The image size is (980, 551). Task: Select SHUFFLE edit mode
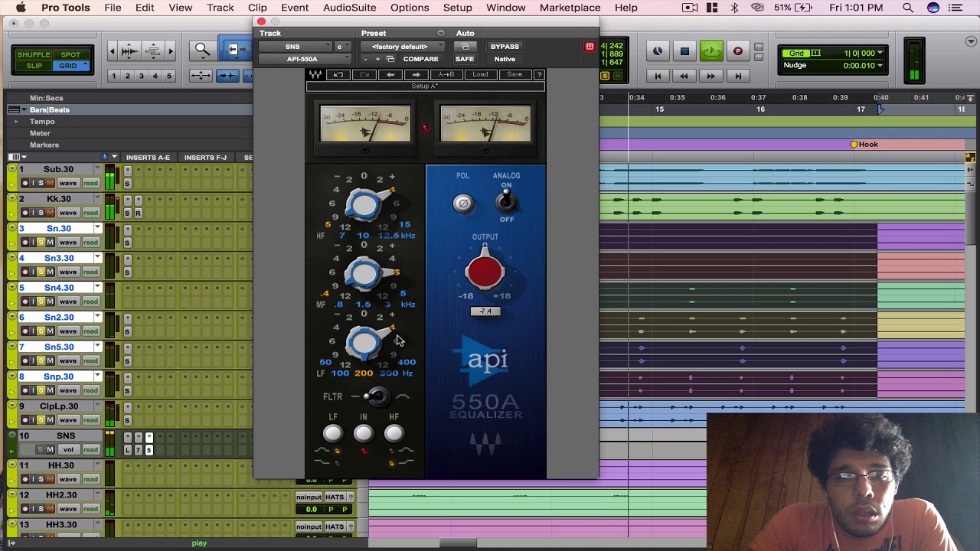pyautogui.click(x=34, y=55)
